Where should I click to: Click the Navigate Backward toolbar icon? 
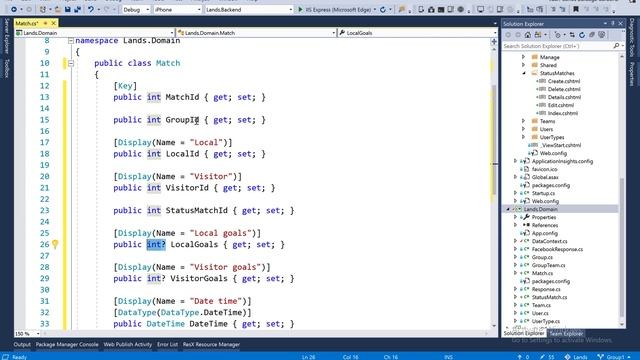[x=13, y=9]
